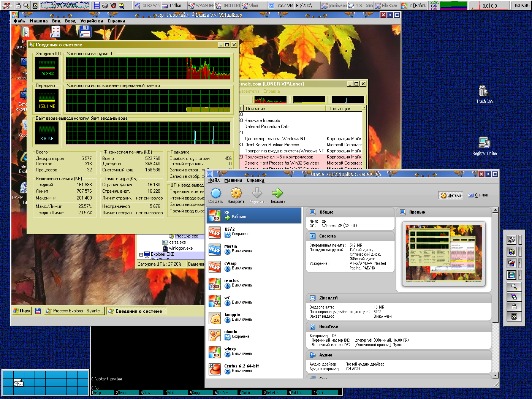This screenshot has height=399, width=532.
Task: Select winlogon.exe in process tree
Action: (x=177, y=248)
